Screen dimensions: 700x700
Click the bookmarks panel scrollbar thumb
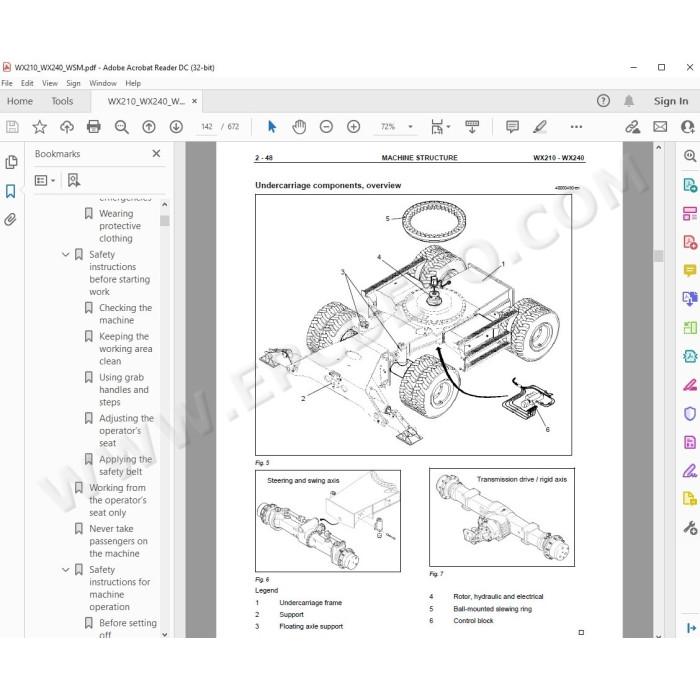[165, 221]
